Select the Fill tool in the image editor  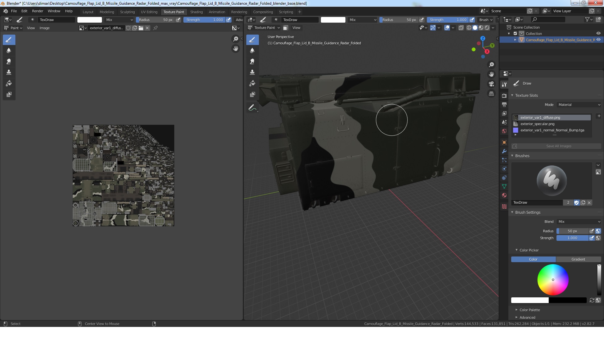click(9, 83)
